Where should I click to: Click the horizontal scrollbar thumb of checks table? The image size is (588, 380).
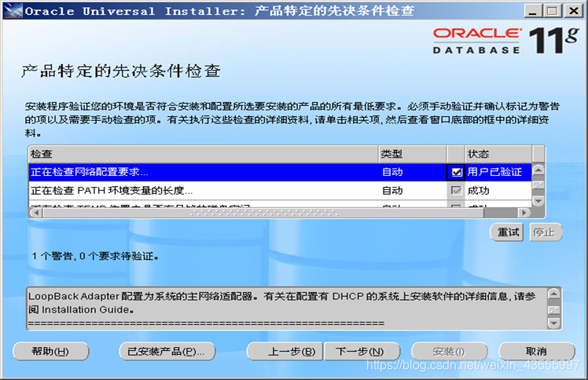tap(263, 213)
